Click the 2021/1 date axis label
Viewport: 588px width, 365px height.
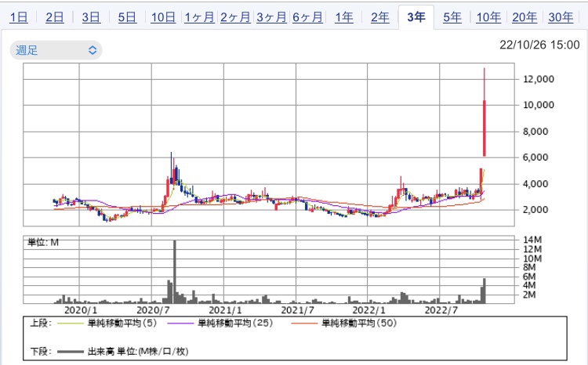[225, 310]
